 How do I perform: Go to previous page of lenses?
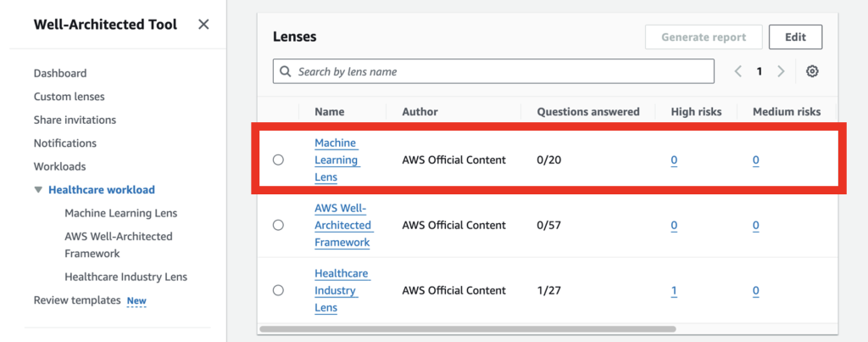point(738,71)
